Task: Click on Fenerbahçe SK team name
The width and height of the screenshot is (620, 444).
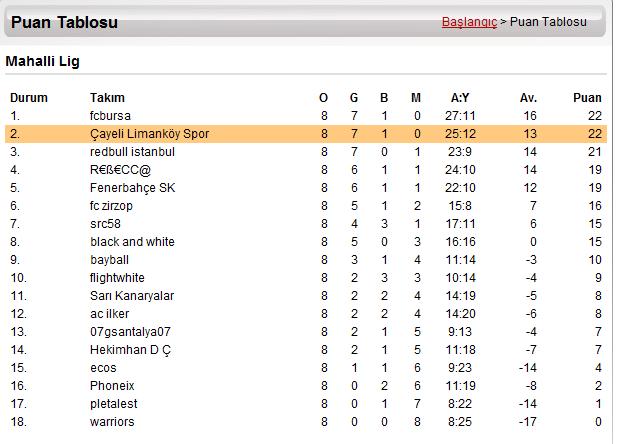Action: point(132,188)
